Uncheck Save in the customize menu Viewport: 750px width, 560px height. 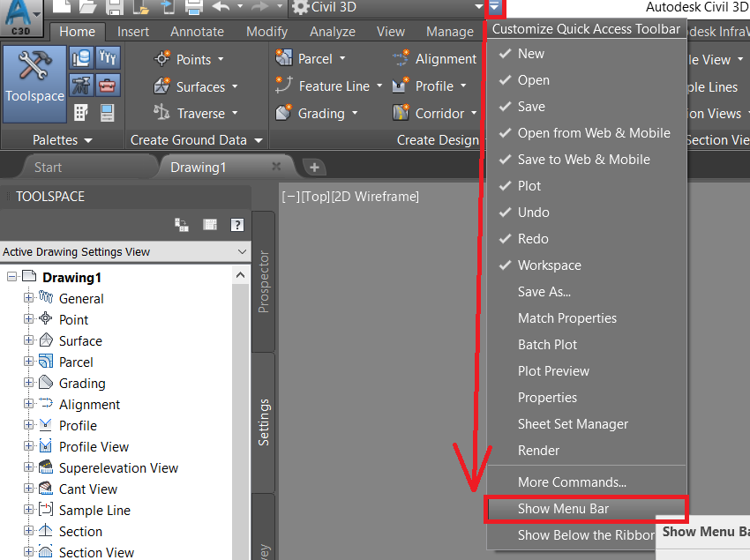(587, 106)
